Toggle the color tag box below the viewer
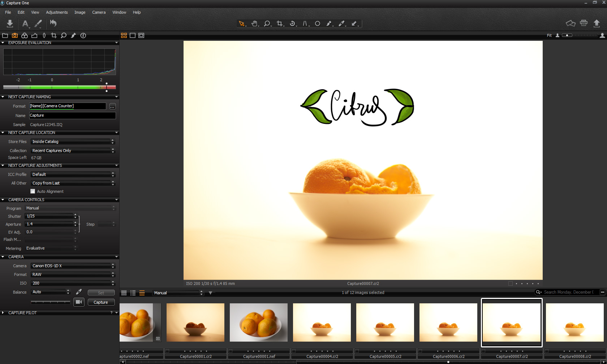Screen dimensions: 607x364 click(x=511, y=283)
